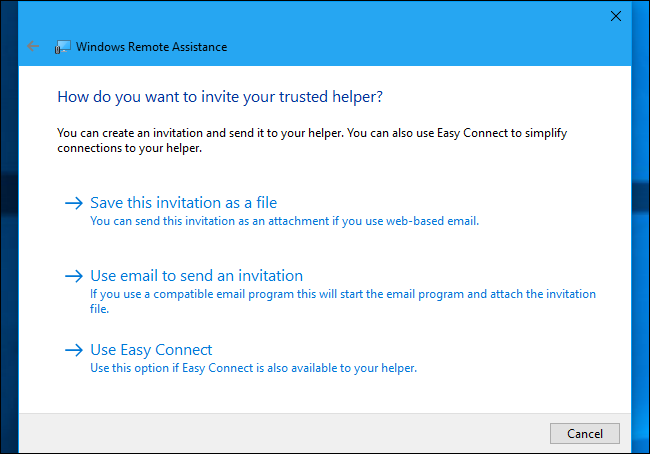650x454 pixels.
Task: Close the Remote Assistance window
Action: pos(615,16)
